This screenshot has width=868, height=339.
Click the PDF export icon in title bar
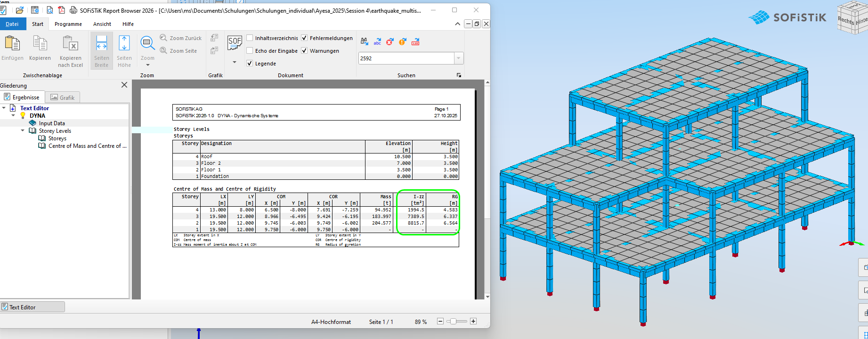click(61, 10)
